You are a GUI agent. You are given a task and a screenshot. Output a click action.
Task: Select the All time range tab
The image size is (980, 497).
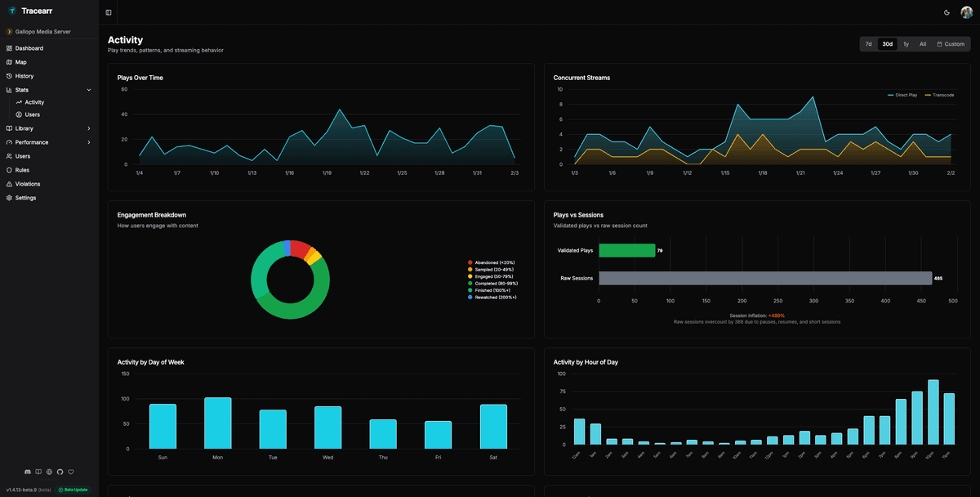[x=923, y=43]
